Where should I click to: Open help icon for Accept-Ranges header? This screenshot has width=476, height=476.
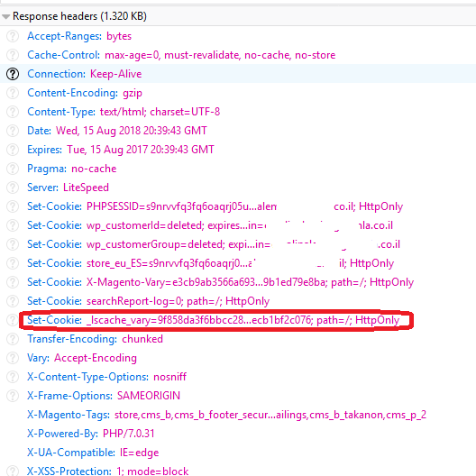(x=13, y=36)
